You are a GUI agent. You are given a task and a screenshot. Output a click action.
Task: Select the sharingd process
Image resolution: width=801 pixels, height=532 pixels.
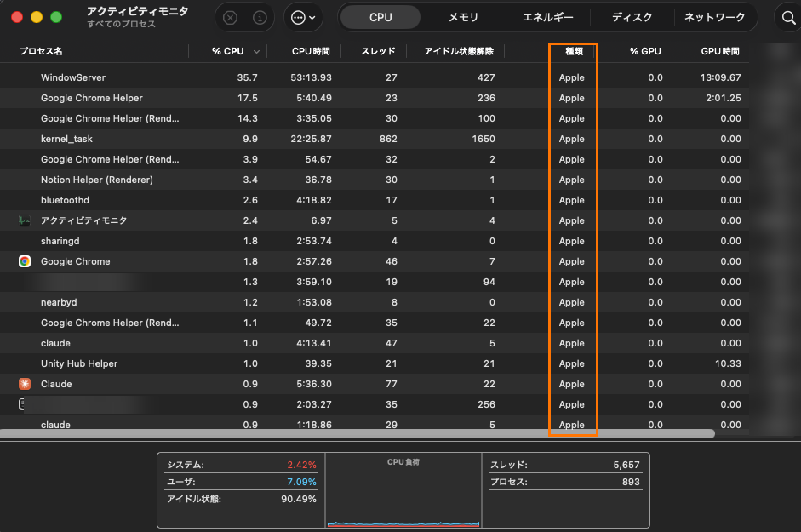click(375, 241)
